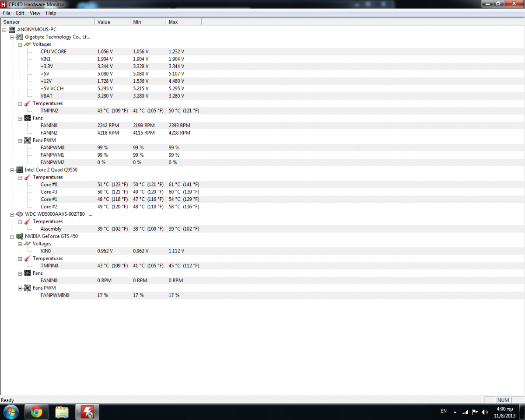The image size is (525, 420).
Task: Collapse the Fans PWM group above FANPWMIN0
Action: (20, 288)
